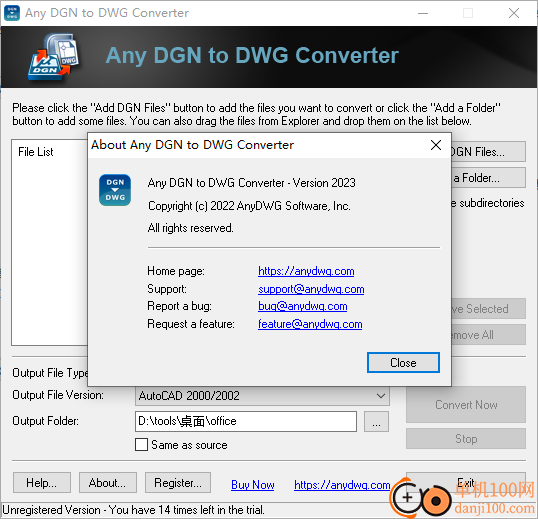The width and height of the screenshot is (538, 519).
Task: Enable the Same as source checkbox
Action: pyautogui.click(x=141, y=445)
